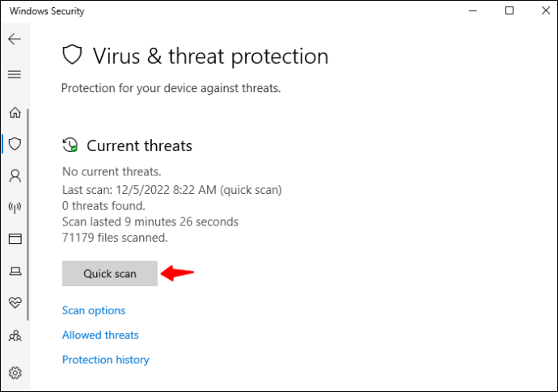558x392 pixels.
Task: Open Device performance & health heart icon
Action: pos(15,303)
